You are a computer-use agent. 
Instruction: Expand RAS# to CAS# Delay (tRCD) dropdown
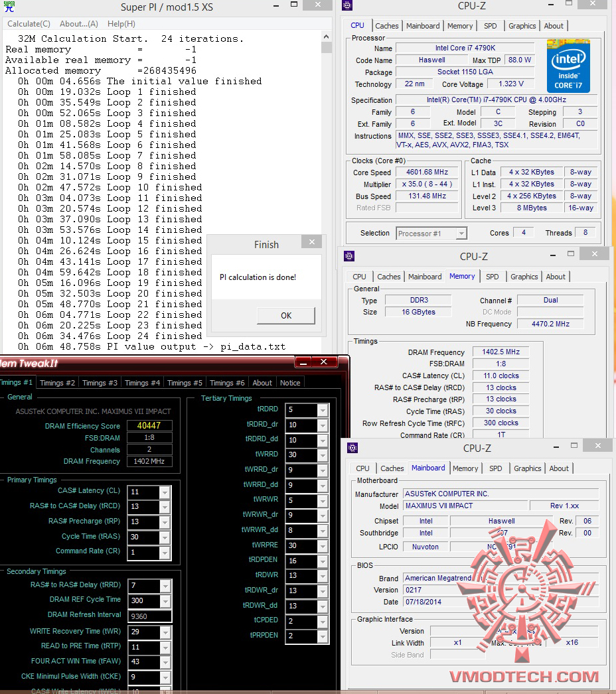click(165, 507)
